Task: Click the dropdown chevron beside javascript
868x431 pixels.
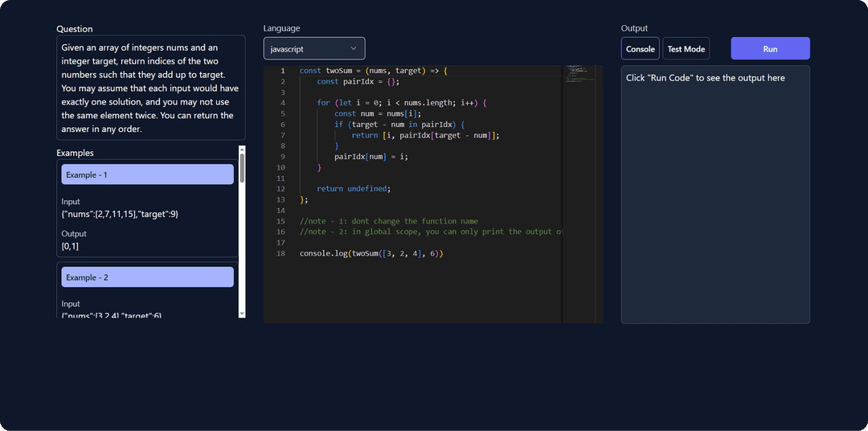Action: pyautogui.click(x=354, y=49)
